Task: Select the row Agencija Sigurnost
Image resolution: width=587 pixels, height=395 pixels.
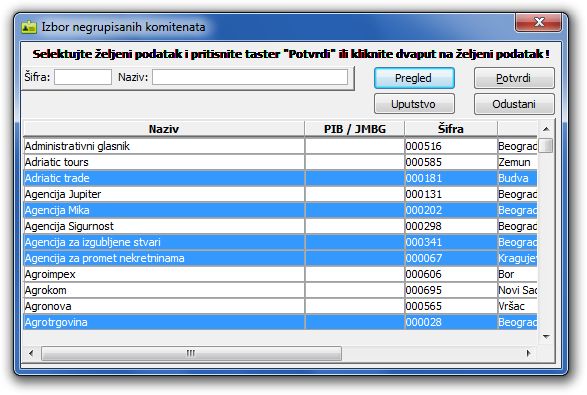Action: (280, 226)
